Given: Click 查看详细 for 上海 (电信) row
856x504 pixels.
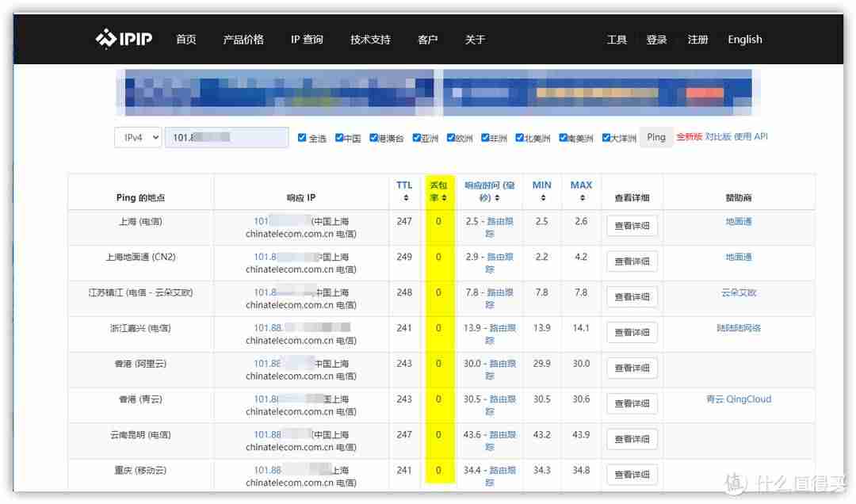Looking at the screenshot, I should [632, 226].
